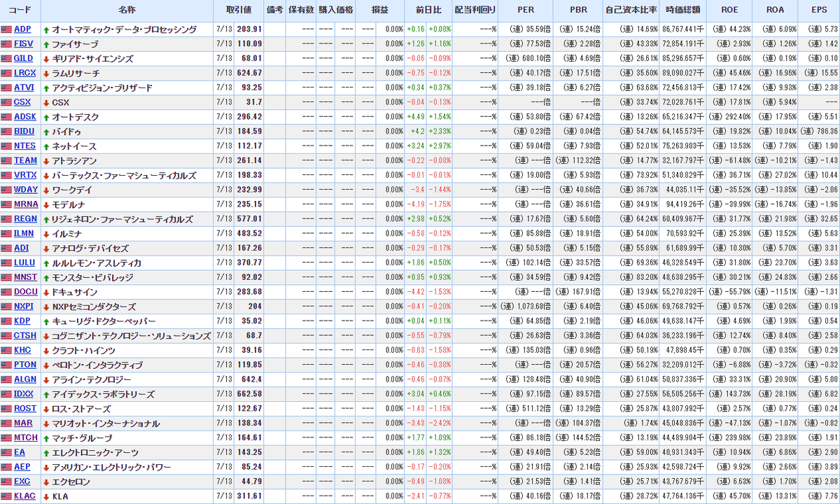Click the 名称 column header
The height and width of the screenshot is (504, 840).
click(127, 10)
